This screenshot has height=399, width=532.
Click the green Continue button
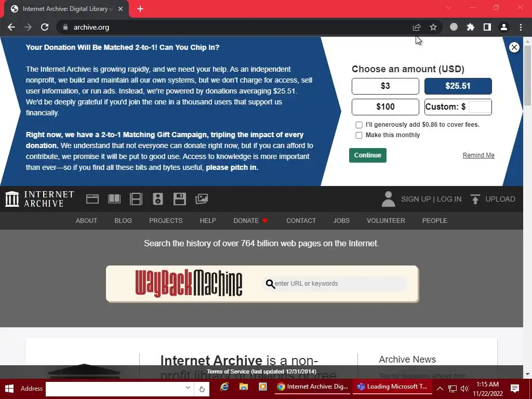point(368,155)
